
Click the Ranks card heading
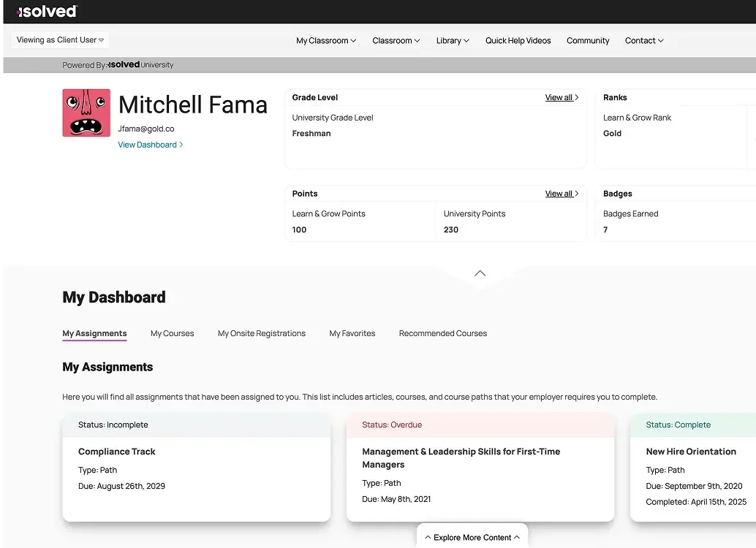click(615, 97)
